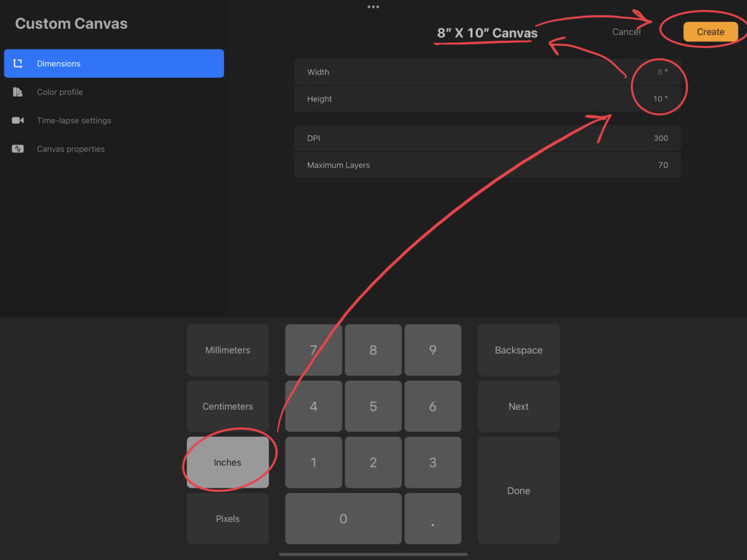Image resolution: width=747 pixels, height=560 pixels.
Task: Tap keypad digit 9
Action: (x=433, y=350)
